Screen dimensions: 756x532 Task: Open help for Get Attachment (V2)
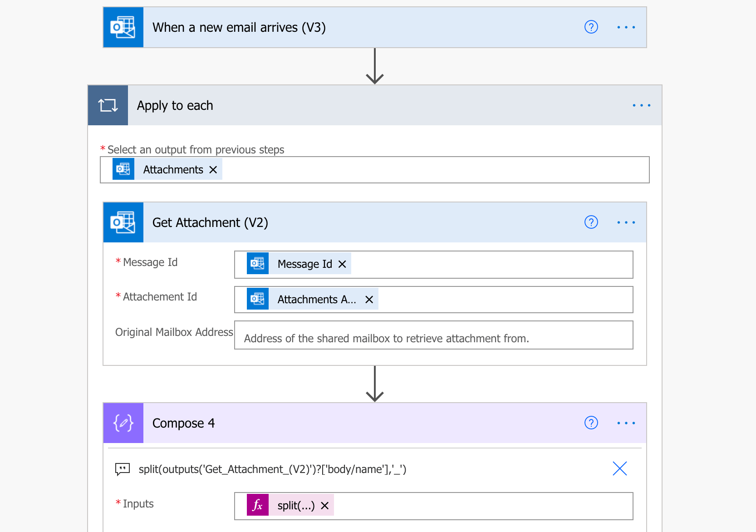[591, 222]
